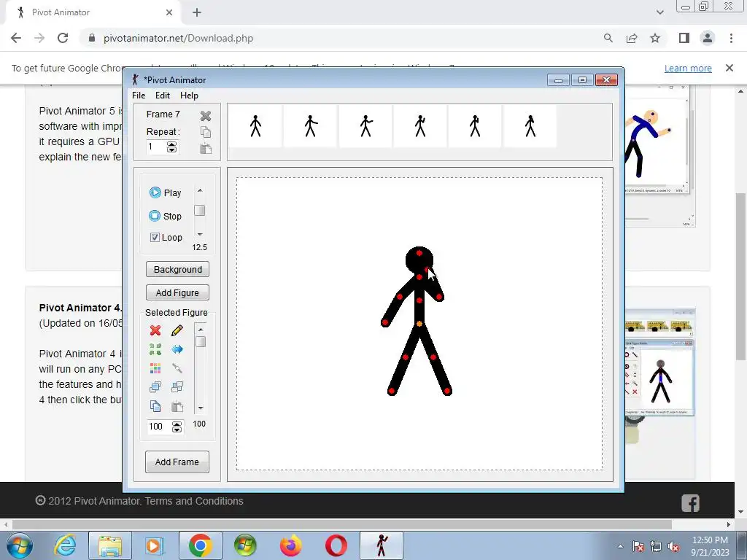Image resolution: width=747 pixels, height=560 pixels.
Task: Reload the Chrome page
Action: [63, 38]
